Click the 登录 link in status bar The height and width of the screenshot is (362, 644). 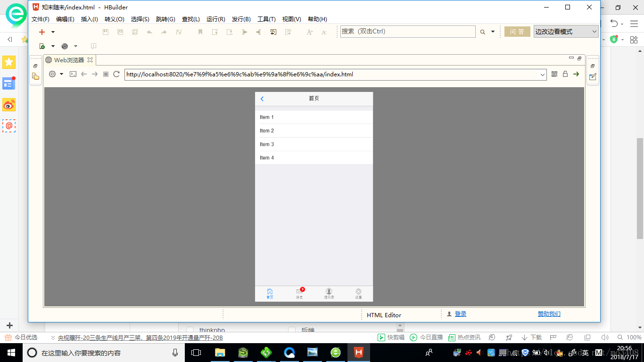[x=461, y=314]
